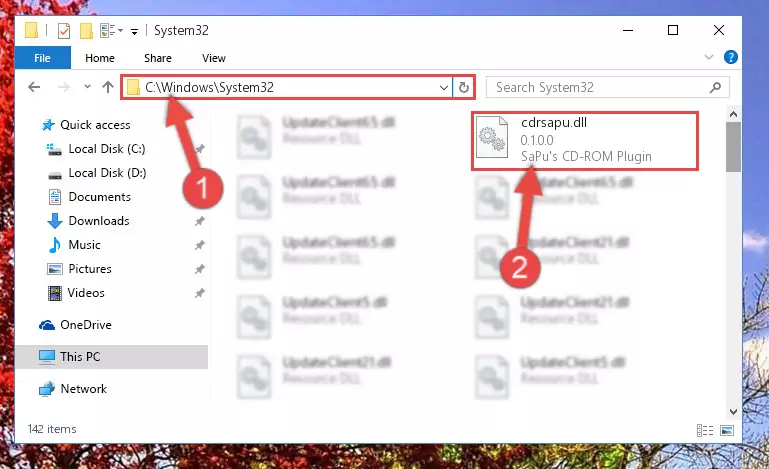Refresh the System32 folder view

click(463, 87)
